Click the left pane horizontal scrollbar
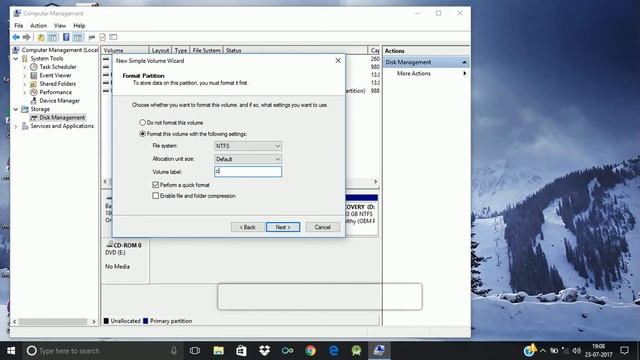Viewport: 640px width, 360px height. pos(54,322)
